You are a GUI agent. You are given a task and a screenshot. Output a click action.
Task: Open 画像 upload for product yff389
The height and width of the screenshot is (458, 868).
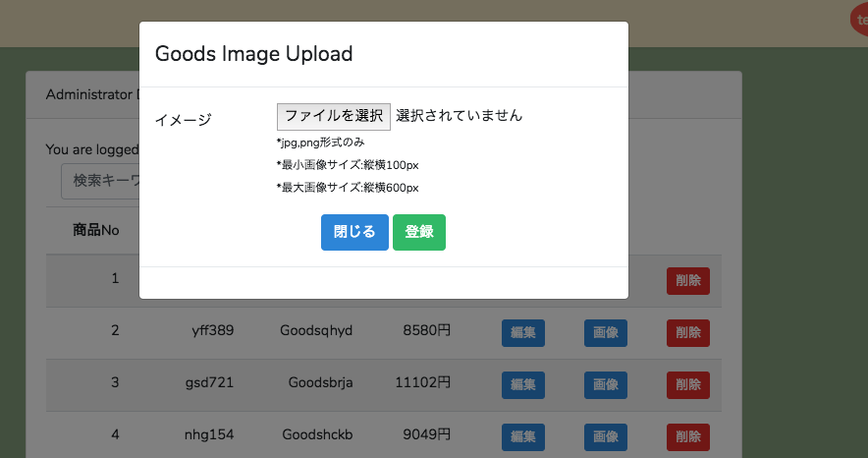click(x=605, y=332)
